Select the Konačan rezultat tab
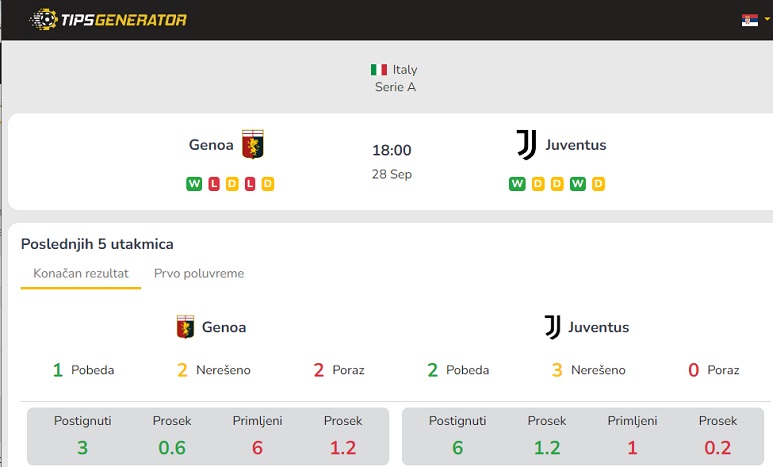Screen dimensions: 773x467 point(81,273)
